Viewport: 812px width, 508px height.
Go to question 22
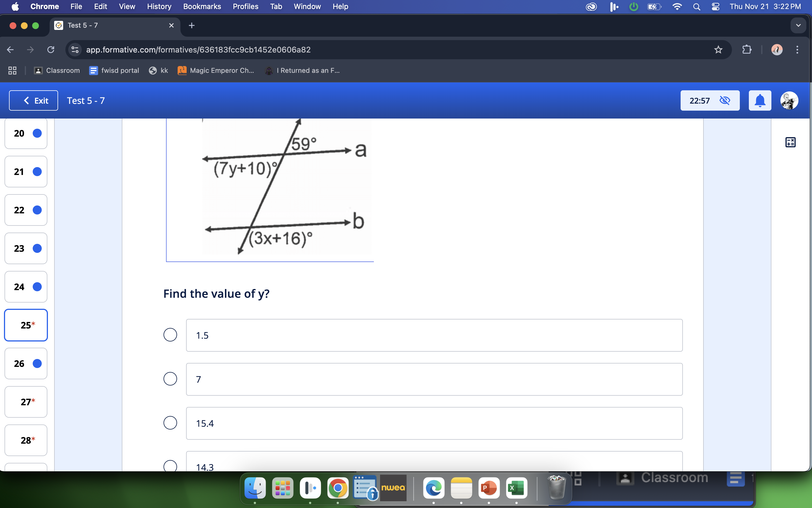pyautogui.click(x=26, y=210)
